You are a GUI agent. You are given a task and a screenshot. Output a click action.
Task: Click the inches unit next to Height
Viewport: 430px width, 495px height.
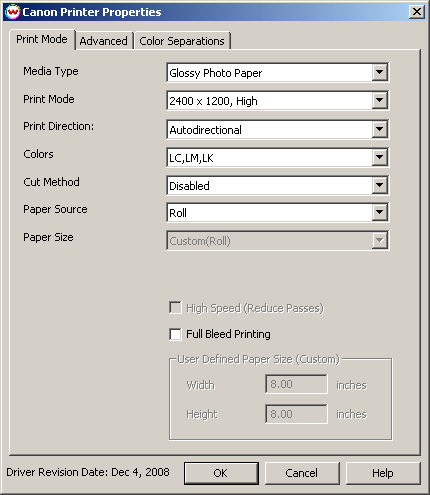pyautogui.click(x=351, y=414)
